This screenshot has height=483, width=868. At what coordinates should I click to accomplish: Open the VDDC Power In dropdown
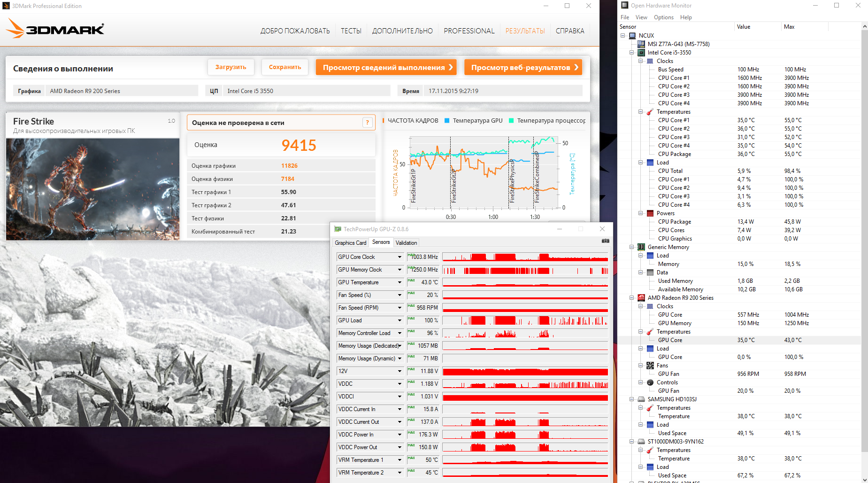click(399, 435)
